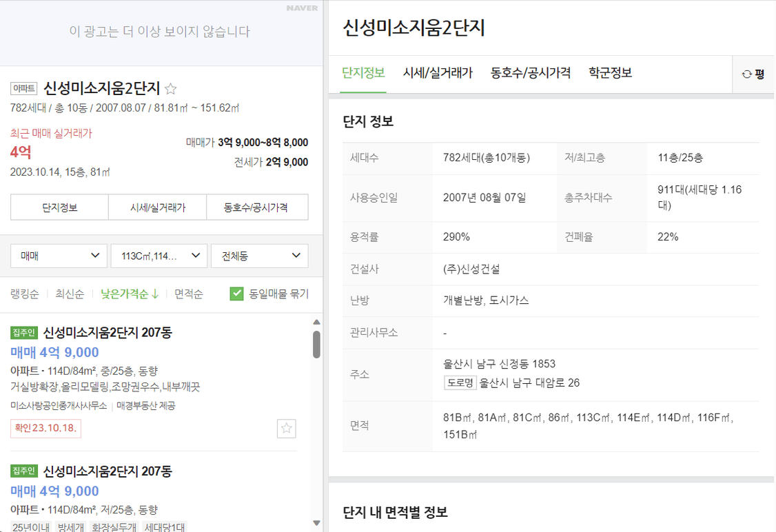Open the 전체동 building dropdown
Image resolution: width=776 pixels, height=532 pixels.
point(259,256)
